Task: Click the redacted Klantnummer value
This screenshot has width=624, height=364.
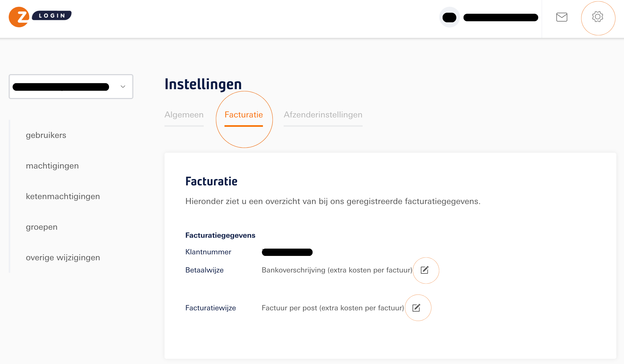Action: pos(287,252)
